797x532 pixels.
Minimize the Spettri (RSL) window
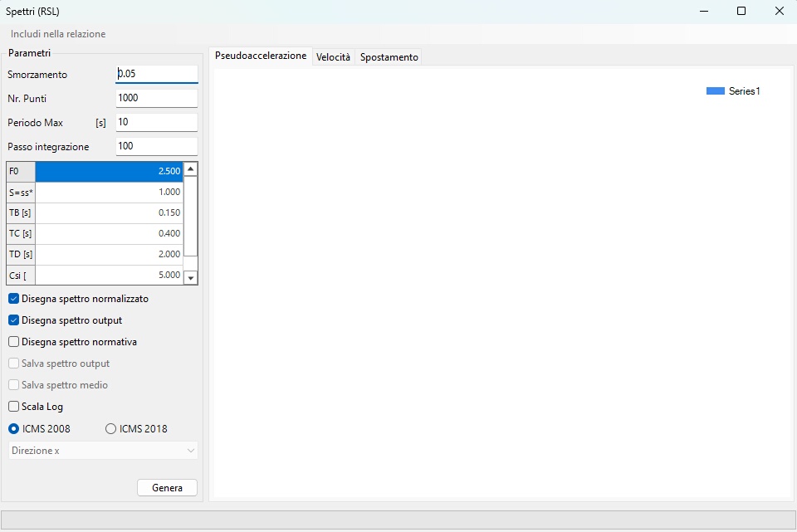704,11
